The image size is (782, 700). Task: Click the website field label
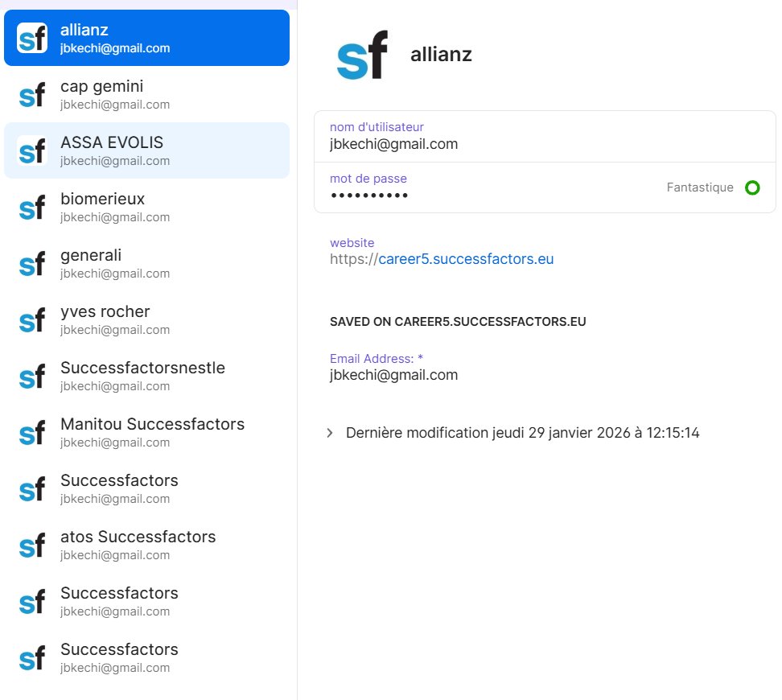[352, 243]
